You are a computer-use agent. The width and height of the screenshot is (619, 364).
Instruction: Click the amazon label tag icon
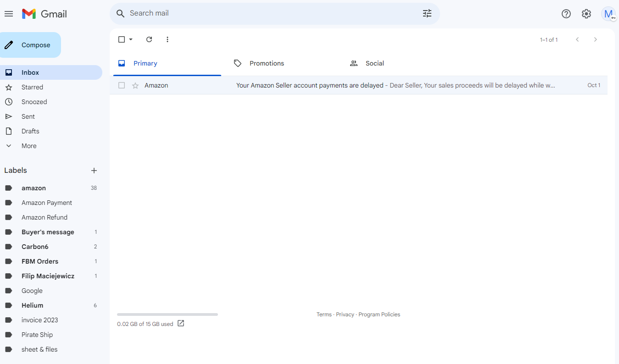coord(8,188)
